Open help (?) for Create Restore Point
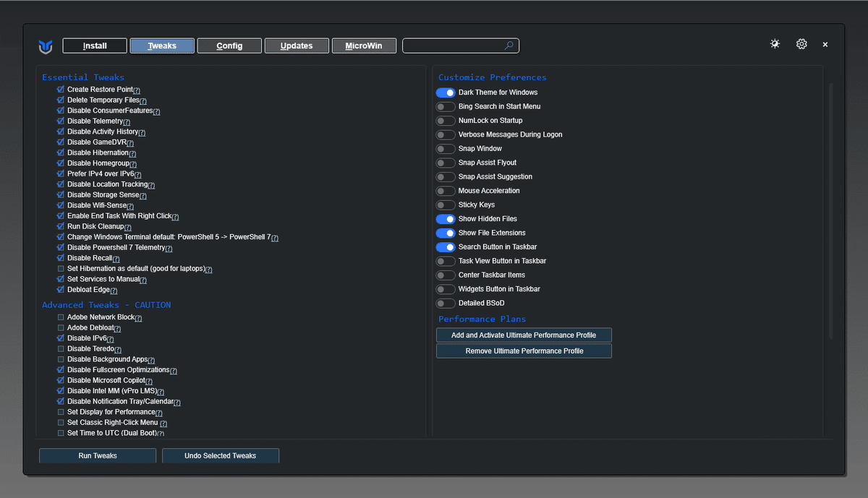 tap(137, 90)
